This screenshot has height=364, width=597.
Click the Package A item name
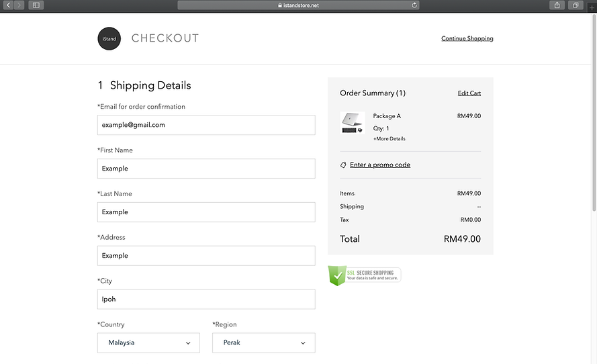[x=387, y=116]
